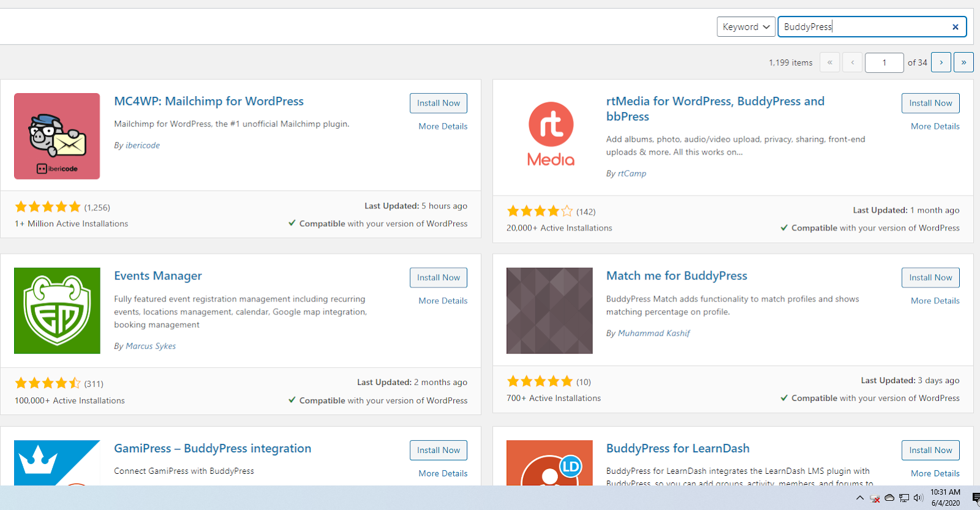Open the Match me for BuddyPress plugin icon

[x=549, y=311]
